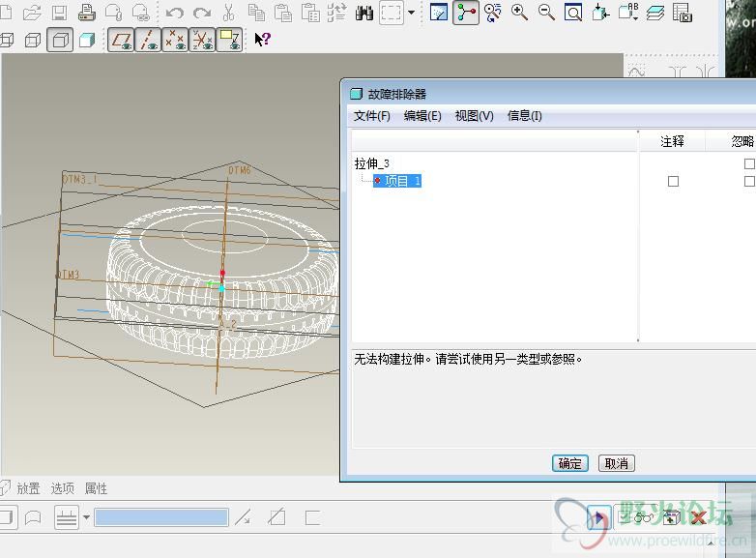The width and height of the screenshot is (756, 558).
Task: Open the reorient view icon
Action: coord(600,13)
